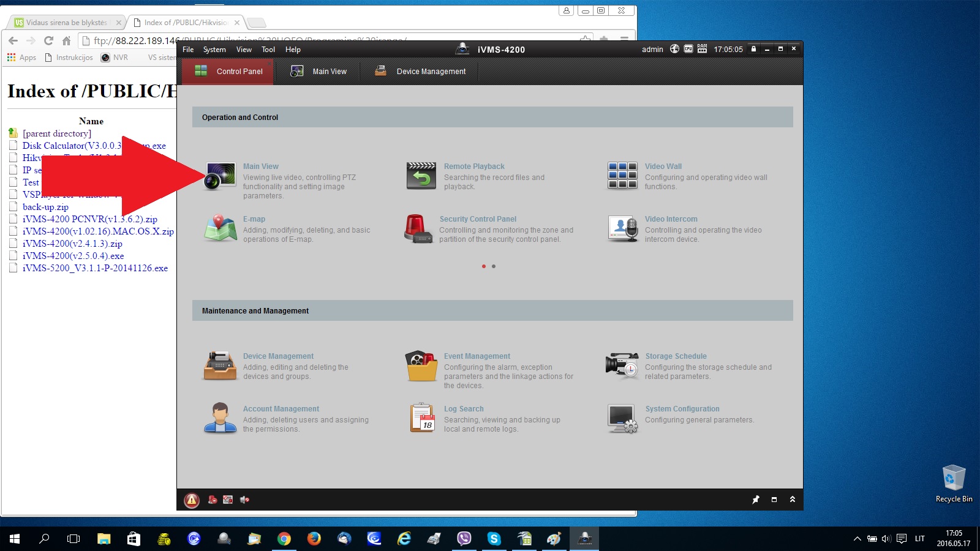Open Task View on the taskbar
The width and height of the screenshot is (980, 551).
pos(73,539)
